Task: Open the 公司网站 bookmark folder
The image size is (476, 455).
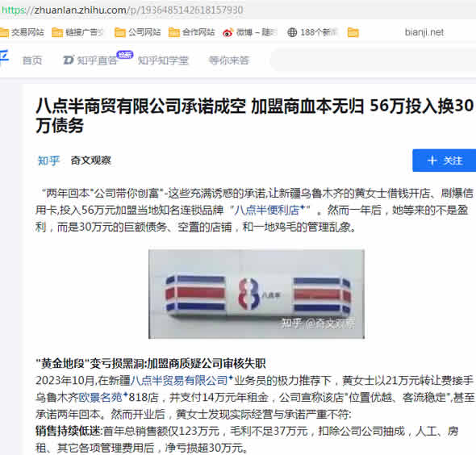Action: 137,32
